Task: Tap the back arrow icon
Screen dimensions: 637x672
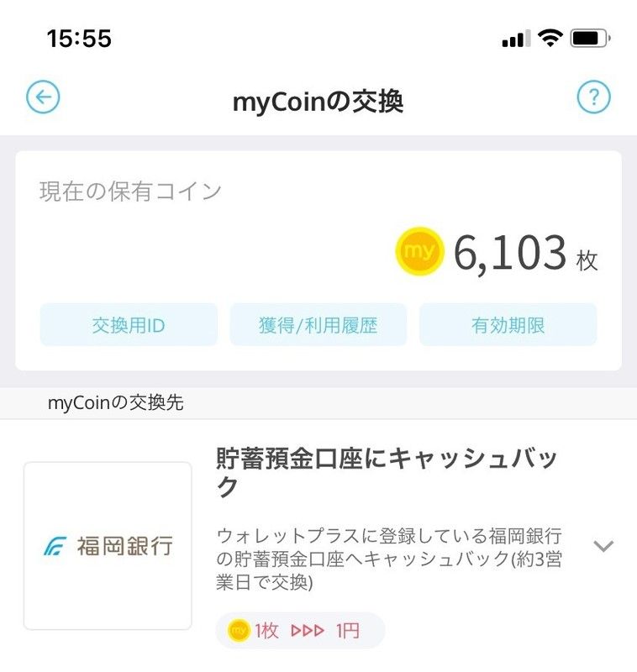Action: (x=43, y=97)
